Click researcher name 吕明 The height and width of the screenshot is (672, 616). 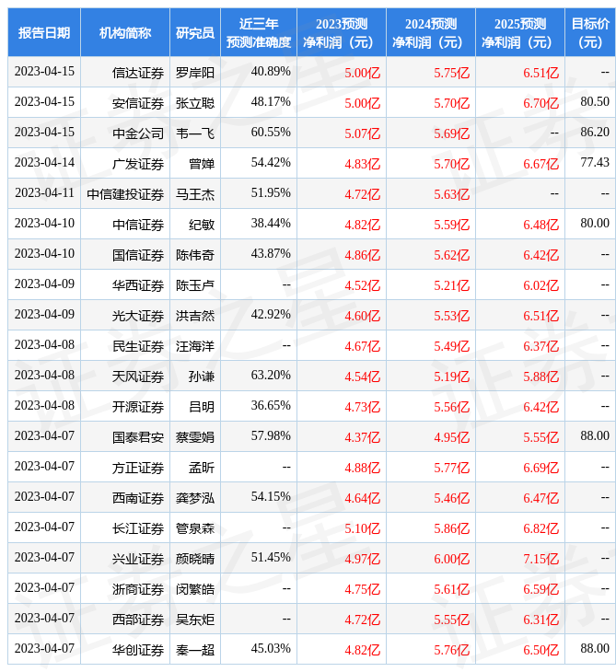tap(202, 407)
